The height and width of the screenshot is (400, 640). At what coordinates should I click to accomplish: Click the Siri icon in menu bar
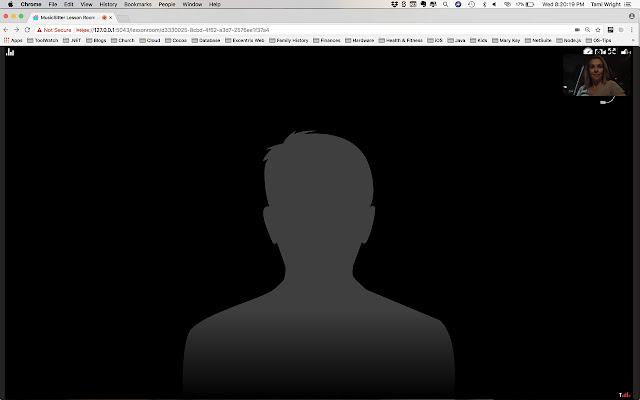click(458, 4)
